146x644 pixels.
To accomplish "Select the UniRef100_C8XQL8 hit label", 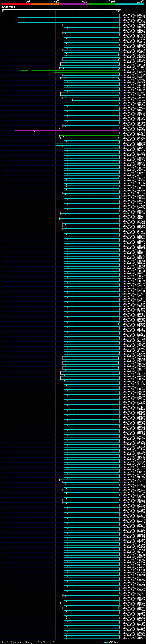I will (x=134, y=480).
